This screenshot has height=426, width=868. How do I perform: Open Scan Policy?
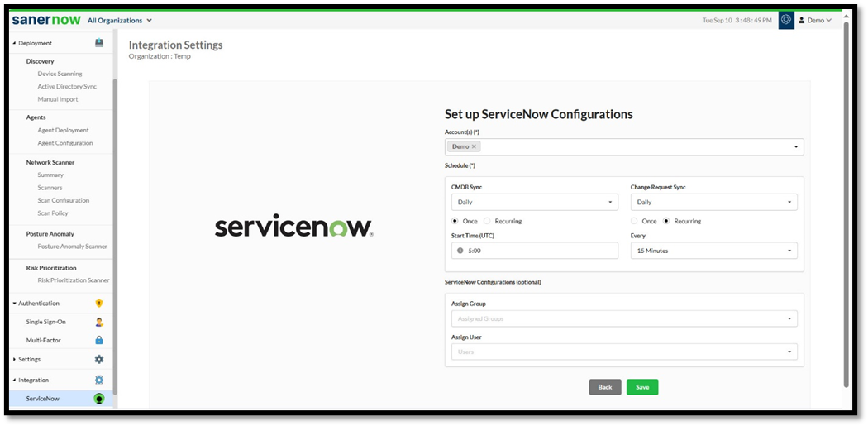pyautogui.click(x=53, y=213)
